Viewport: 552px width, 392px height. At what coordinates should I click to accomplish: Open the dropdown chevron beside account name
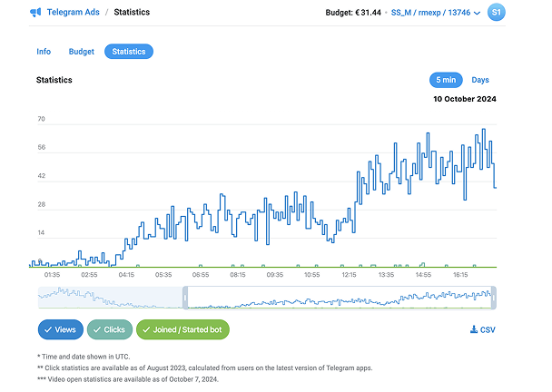pos(478,13)
